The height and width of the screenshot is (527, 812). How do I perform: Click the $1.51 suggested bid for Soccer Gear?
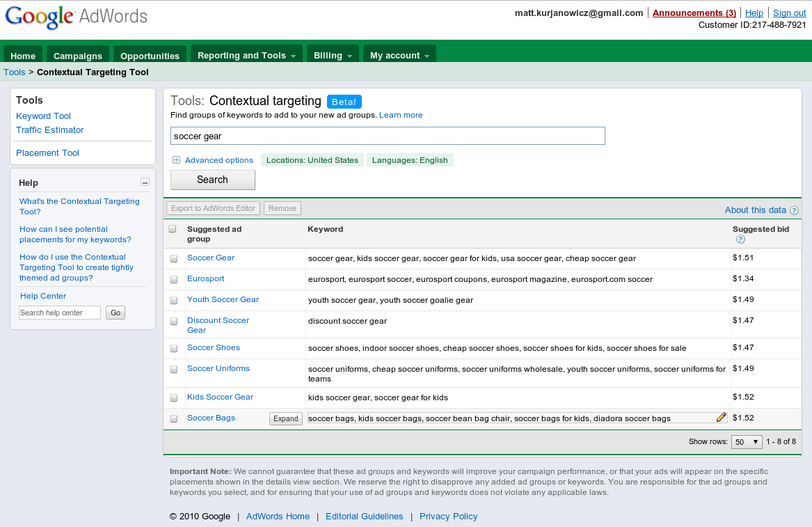(x=742, y=258)
